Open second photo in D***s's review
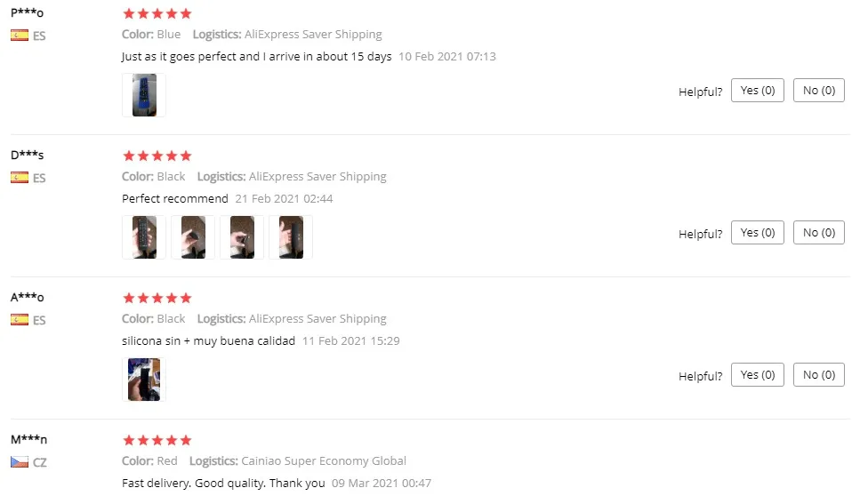 pyautogui.click(x=193, y=237)
